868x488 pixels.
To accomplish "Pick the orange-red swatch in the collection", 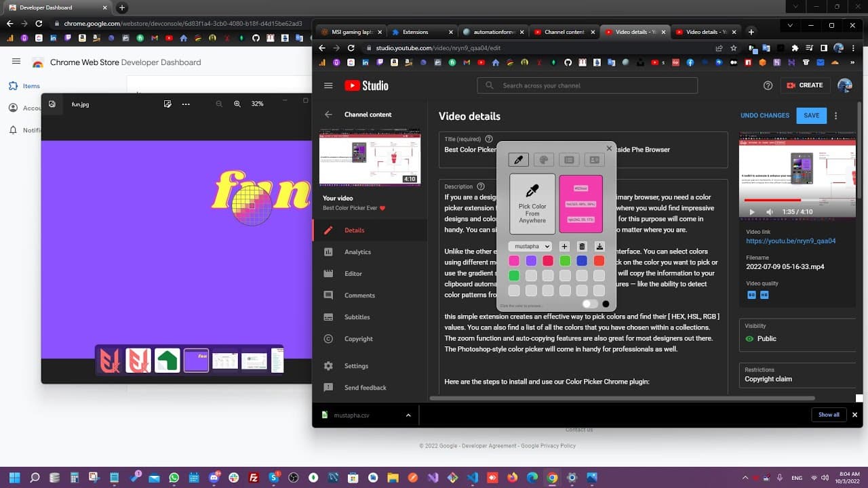I will pos(599,261).
